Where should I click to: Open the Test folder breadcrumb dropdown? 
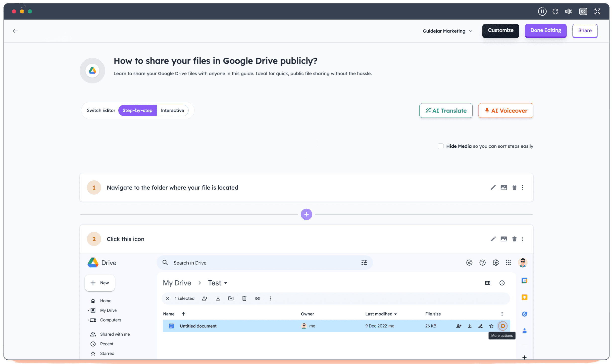217,283
